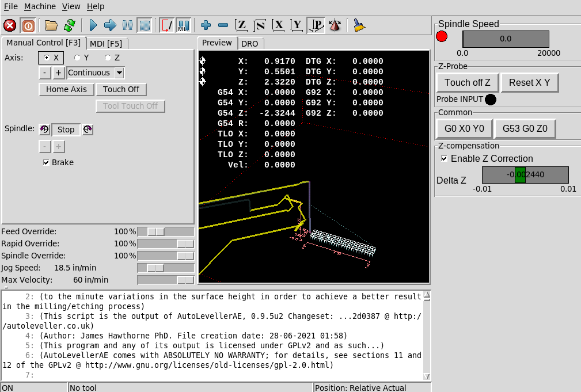
Task: Clear live plot with broom icon
Action: (359, 25)
